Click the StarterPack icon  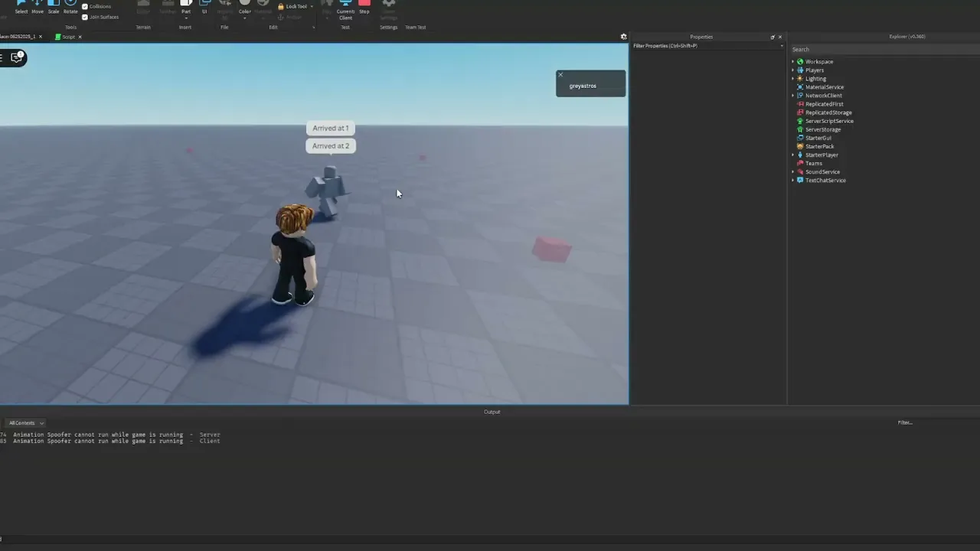(x=800, y=146)
